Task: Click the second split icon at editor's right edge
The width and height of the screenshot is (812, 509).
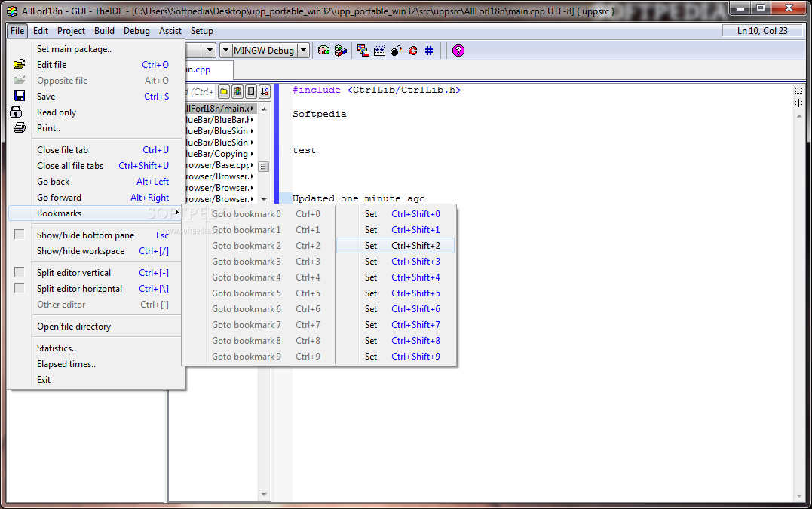Action: point(798,103)
